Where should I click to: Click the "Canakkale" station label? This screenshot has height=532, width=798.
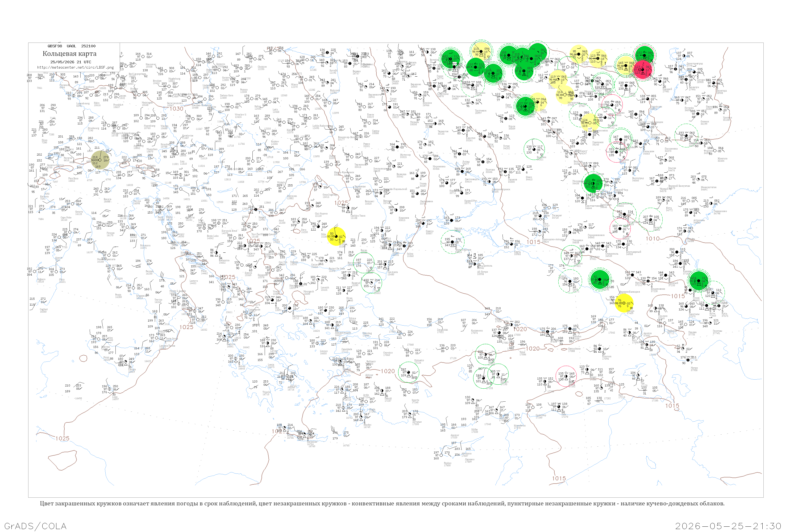[347, 350]
